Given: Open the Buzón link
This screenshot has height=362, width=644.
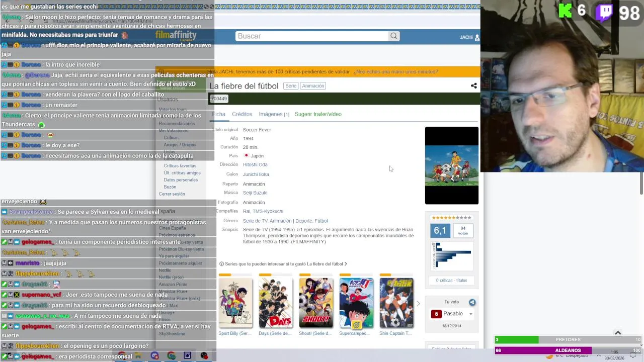Looking at the screenshot, I should point(170,187).
